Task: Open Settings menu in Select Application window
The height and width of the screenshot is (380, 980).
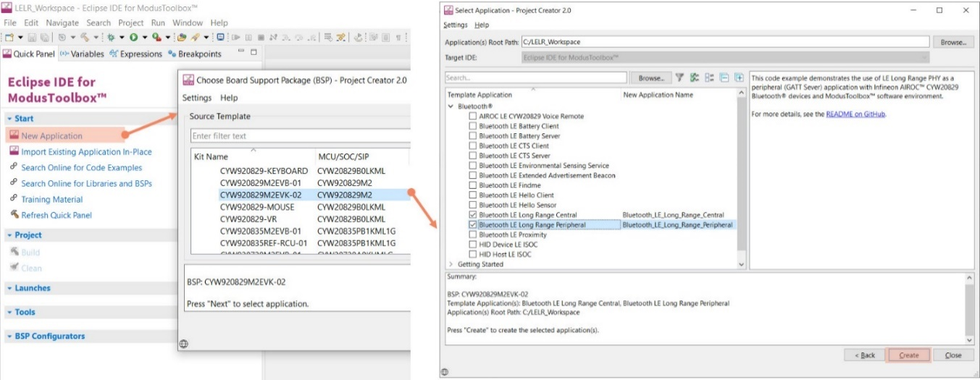Action: pos(456,25)
